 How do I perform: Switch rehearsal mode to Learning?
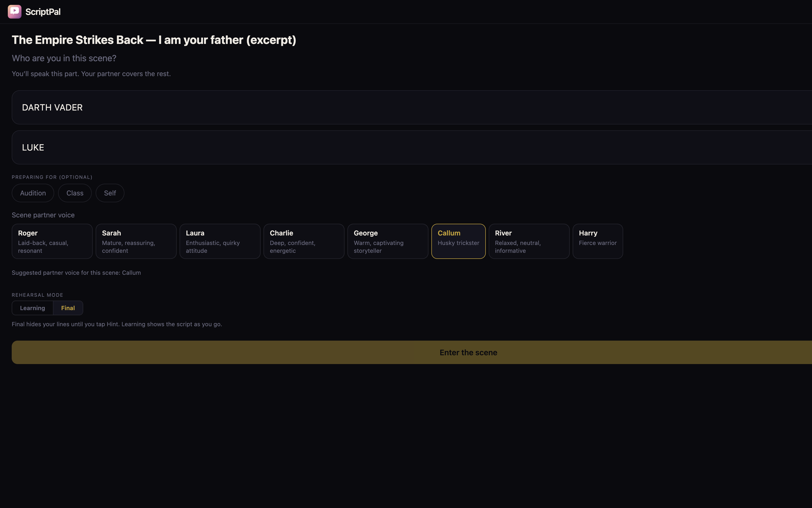point(33,308)
